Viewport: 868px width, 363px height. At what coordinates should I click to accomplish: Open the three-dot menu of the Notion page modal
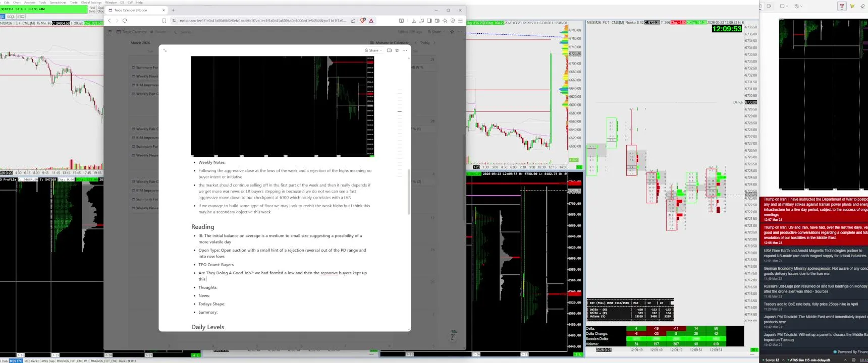pyautogui.click(x=405, y=50)
